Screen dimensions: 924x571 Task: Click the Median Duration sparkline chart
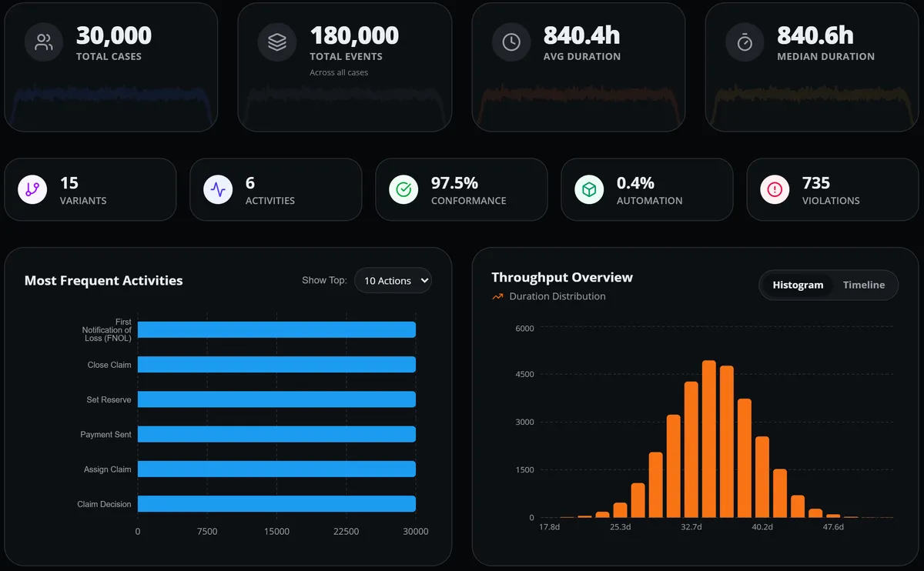[x=812, y=107]
